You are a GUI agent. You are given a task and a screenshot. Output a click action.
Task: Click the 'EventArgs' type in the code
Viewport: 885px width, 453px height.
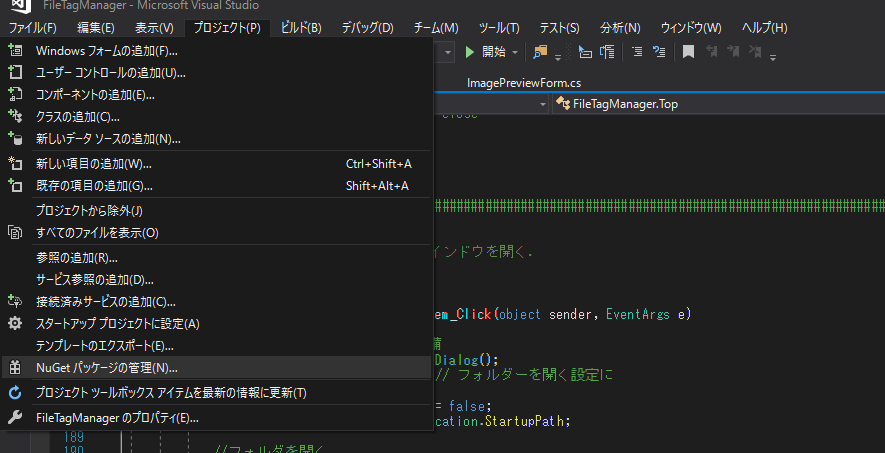637,314
